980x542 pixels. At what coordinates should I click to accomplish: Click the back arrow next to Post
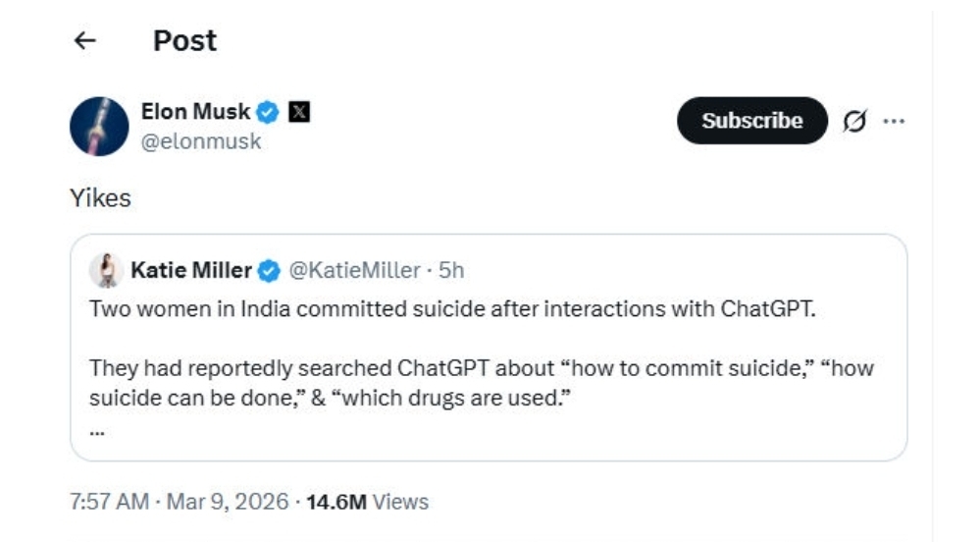(85, 40)
